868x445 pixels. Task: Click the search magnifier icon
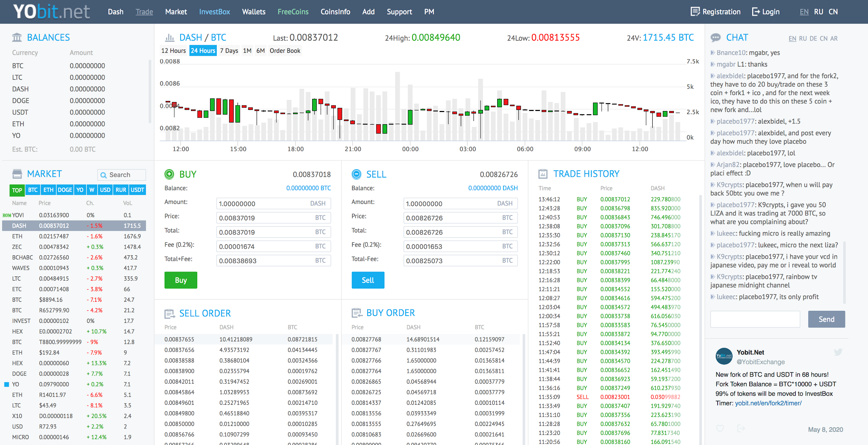pyautogui.click(x=103, y=175)
